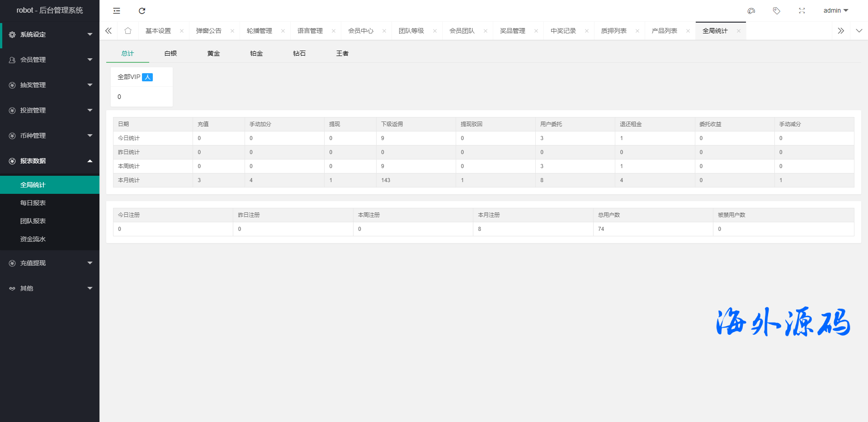
Task: Switch to the 黄金 statistics tab
Action: pos(213,53)
